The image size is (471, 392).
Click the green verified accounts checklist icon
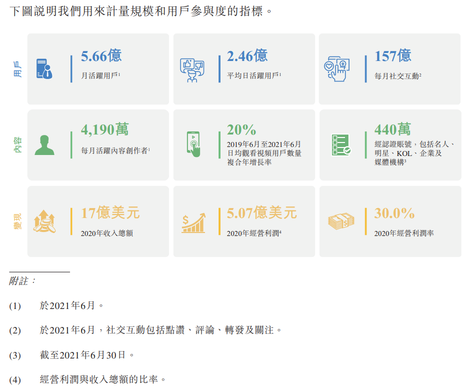click(341, 145)
